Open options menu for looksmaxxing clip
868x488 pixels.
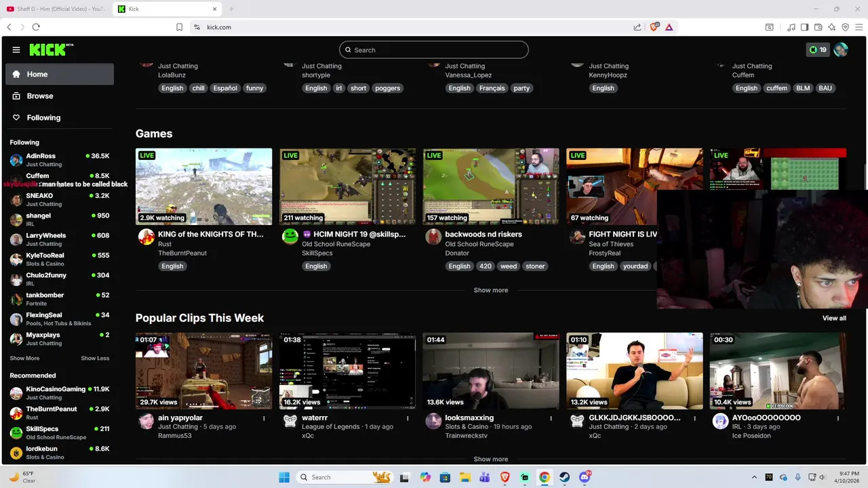tap(551, 418)
